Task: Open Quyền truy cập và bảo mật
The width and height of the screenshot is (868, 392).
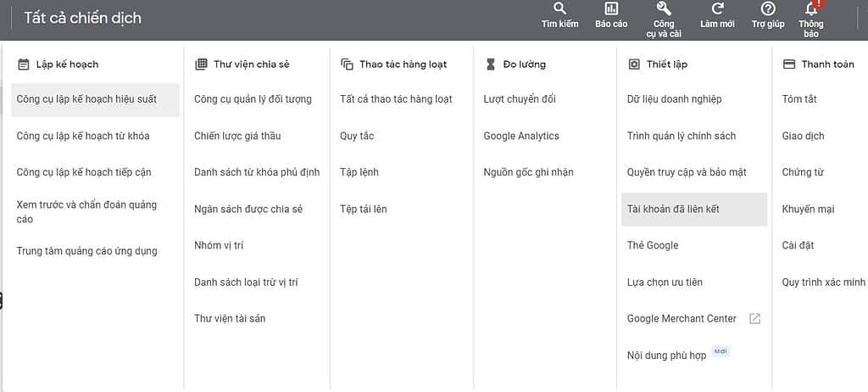Action: tap(687, 172)
